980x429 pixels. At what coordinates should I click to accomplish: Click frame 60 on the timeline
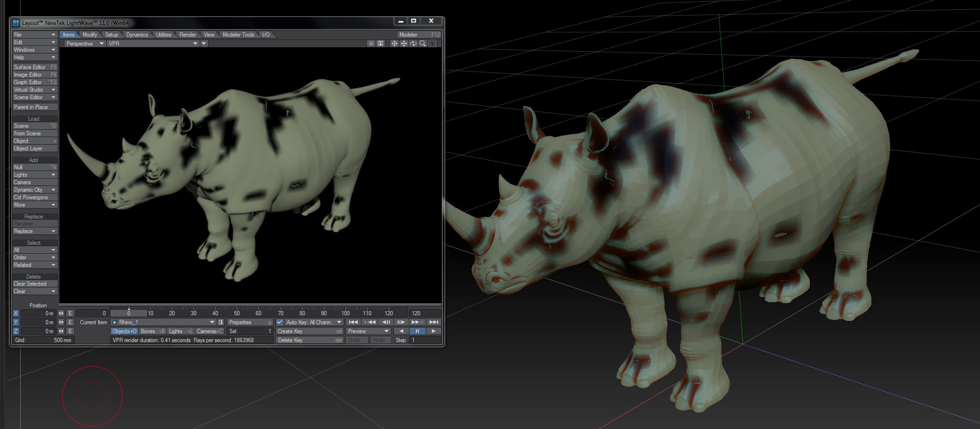[259, 313]
